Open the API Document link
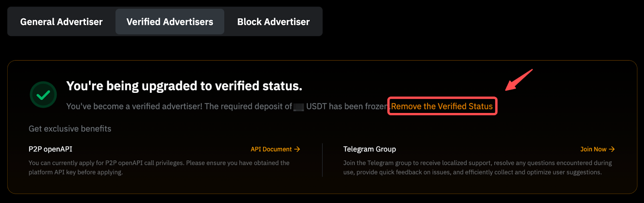 pos(271,149)
